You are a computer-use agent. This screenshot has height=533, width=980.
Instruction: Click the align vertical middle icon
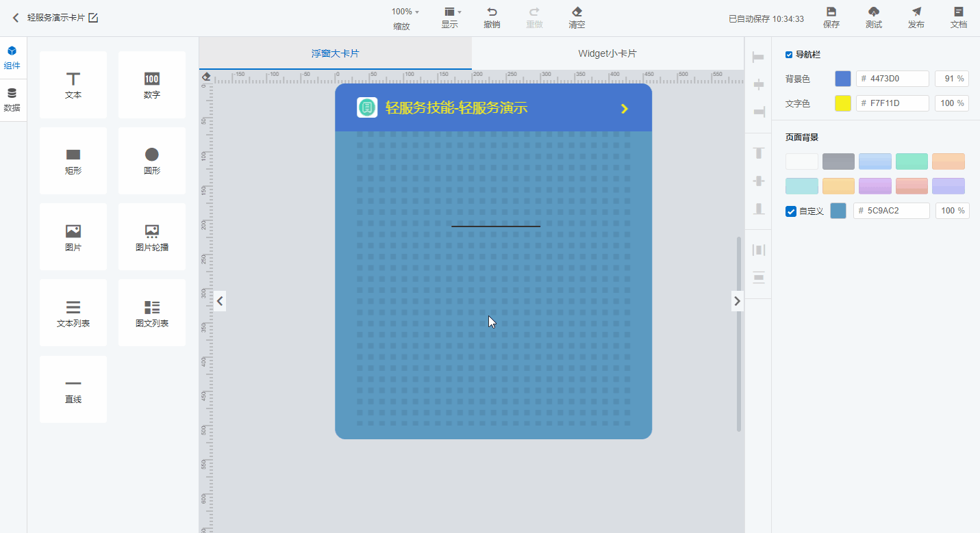[758, 181]
